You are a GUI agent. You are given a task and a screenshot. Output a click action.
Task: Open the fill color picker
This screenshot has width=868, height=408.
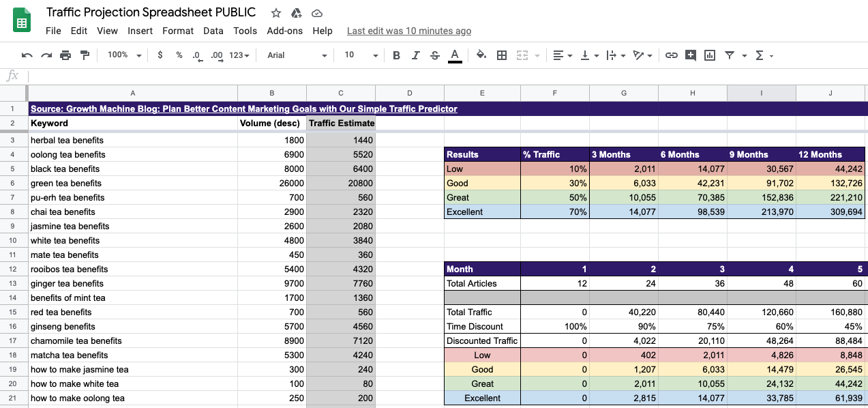481,55
